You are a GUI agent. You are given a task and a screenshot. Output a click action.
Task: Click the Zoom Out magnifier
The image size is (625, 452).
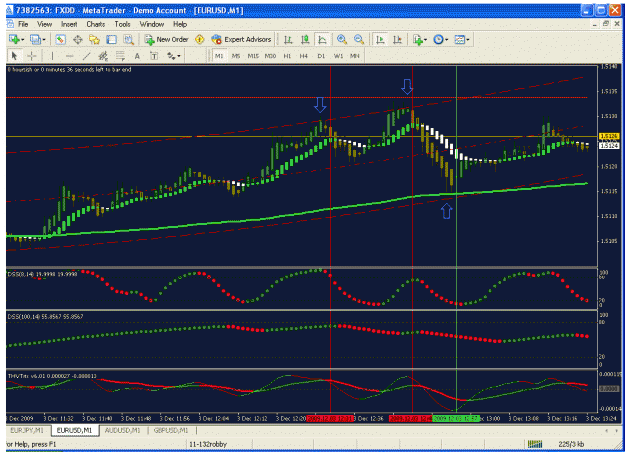click(x=359, y=39)
